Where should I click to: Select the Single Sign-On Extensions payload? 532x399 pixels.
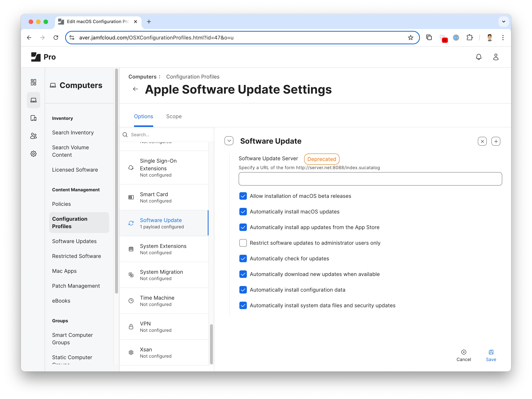coord(164,168)
